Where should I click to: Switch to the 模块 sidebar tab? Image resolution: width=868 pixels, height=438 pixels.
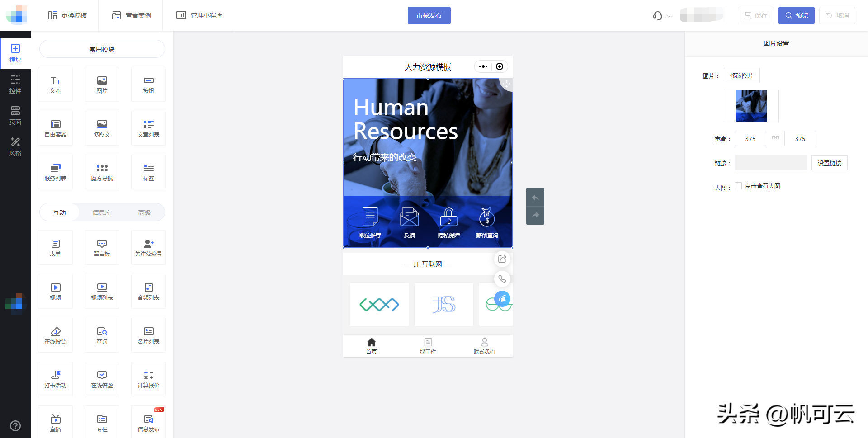(x=15, y=53)
